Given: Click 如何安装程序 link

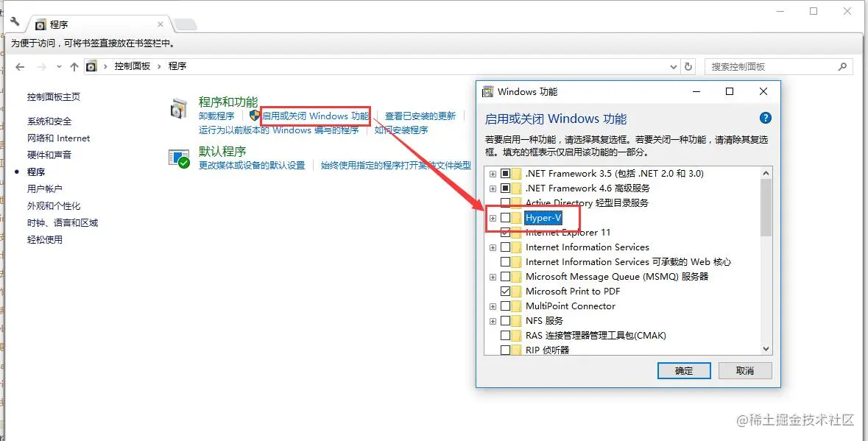Looking at the screenshot, I should (x=401, y=130).
